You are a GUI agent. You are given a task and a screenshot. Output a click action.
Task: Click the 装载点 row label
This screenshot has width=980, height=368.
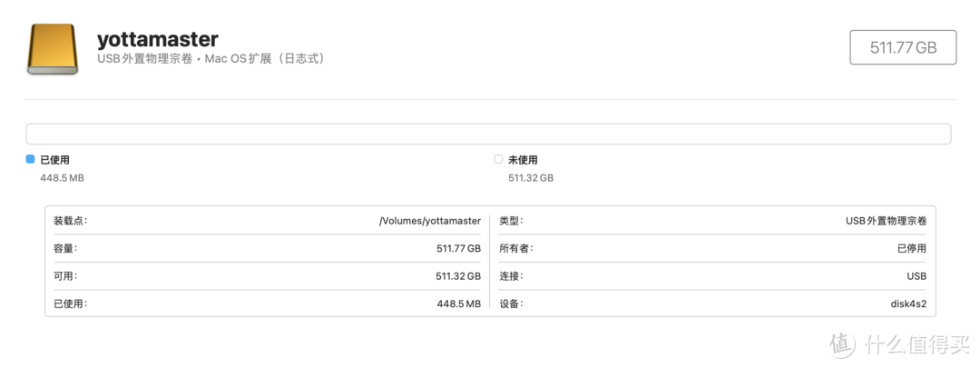pos(71,221)
